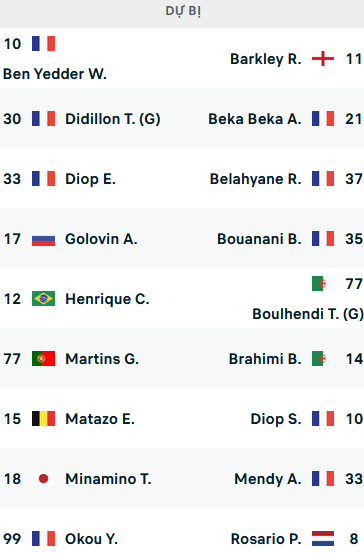Click the Japan flag next to Minamino T.

tap(43, 479)
